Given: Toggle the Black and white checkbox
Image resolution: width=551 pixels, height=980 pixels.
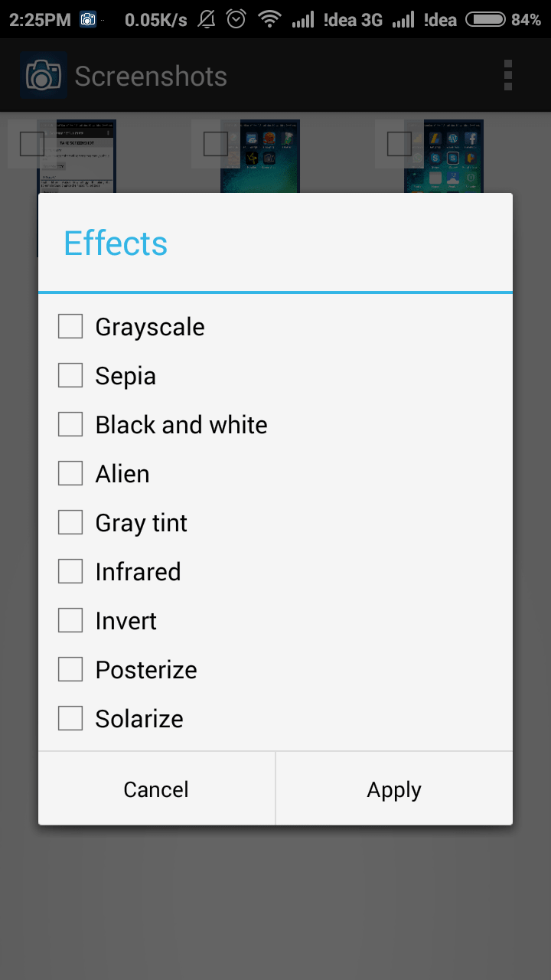Looking at the screenshot, I should click(70, 425).
